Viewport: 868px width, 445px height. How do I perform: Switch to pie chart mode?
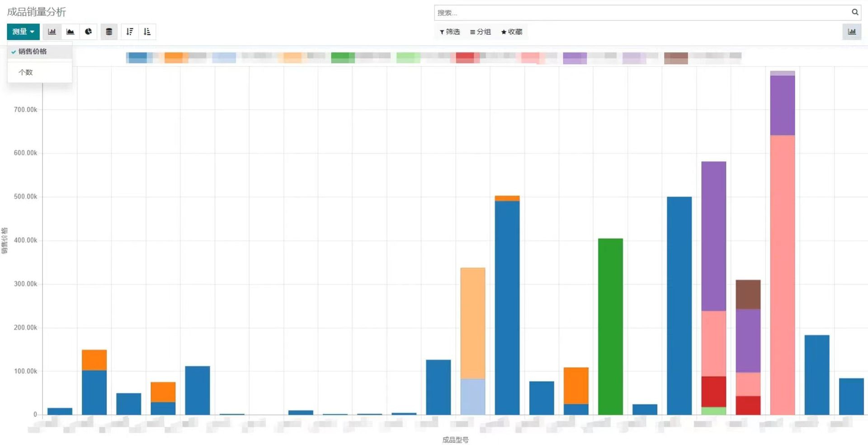click(88, 32)
